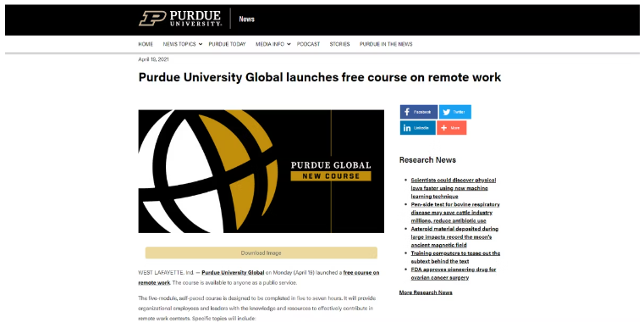
Task: Select Stories in the navigation bar
Action: point(339,44)
